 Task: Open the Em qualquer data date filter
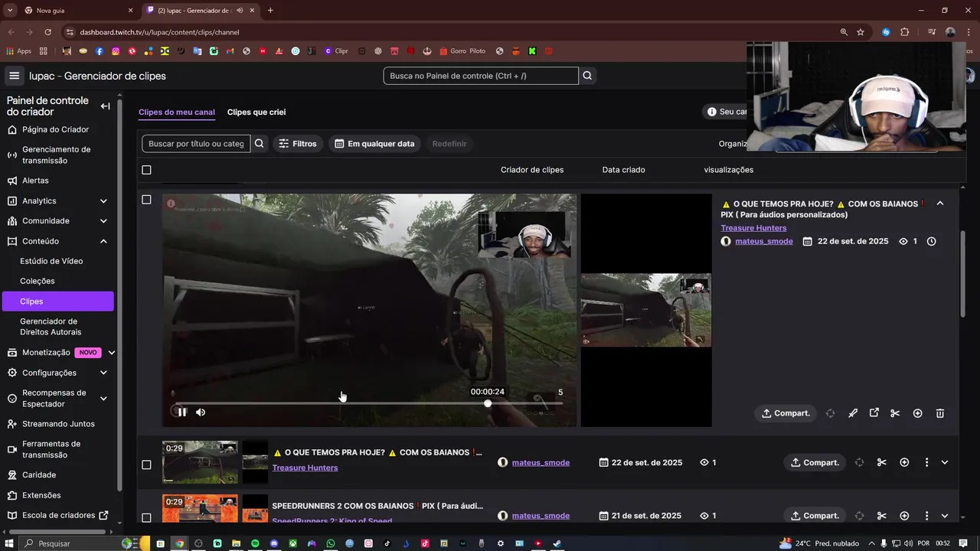(374, 143)
